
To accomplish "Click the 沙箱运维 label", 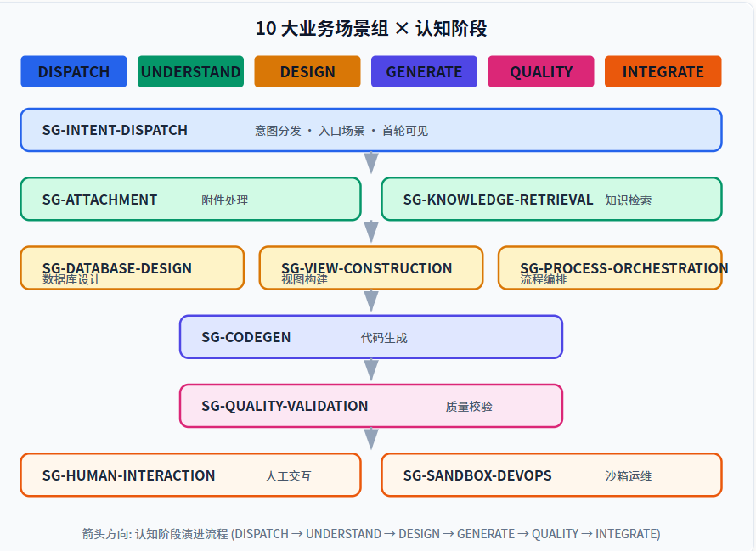I will (x=628, y=476).
